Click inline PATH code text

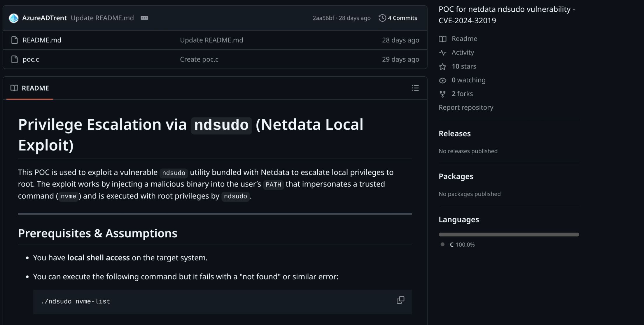pyautogui.click(x=273, y=185)
